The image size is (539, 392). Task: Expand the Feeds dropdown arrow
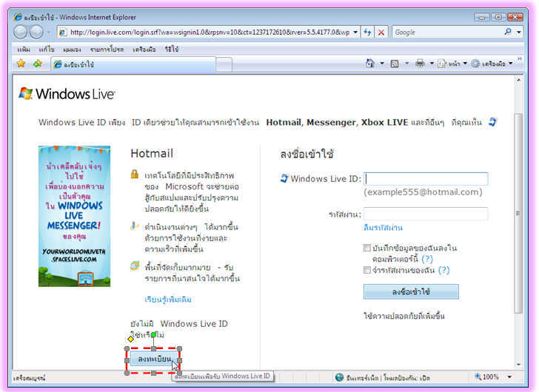click(x=406, y=64)
